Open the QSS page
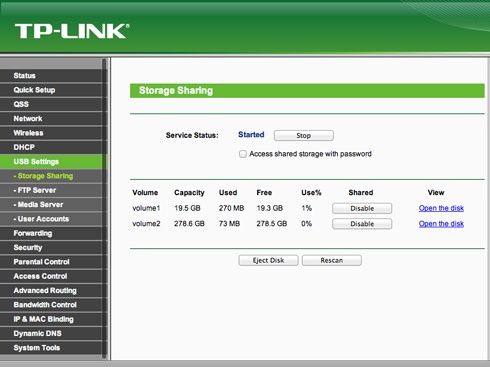The width and height of the screenshot is (490, 367). 51,104
